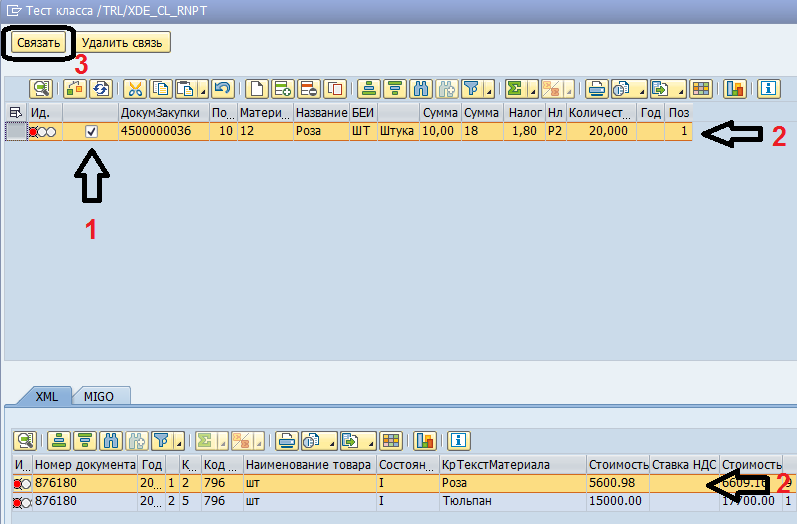Click the Details magnifier icon in lower toolbar
Image resolution: width=797 pixels, height=524 pixels.
[x=24, y=440]
